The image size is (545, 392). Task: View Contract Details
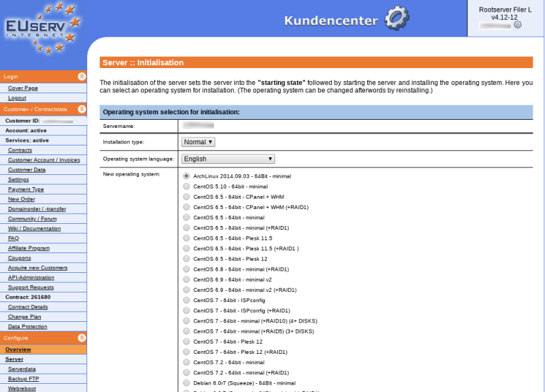(28, 307)
